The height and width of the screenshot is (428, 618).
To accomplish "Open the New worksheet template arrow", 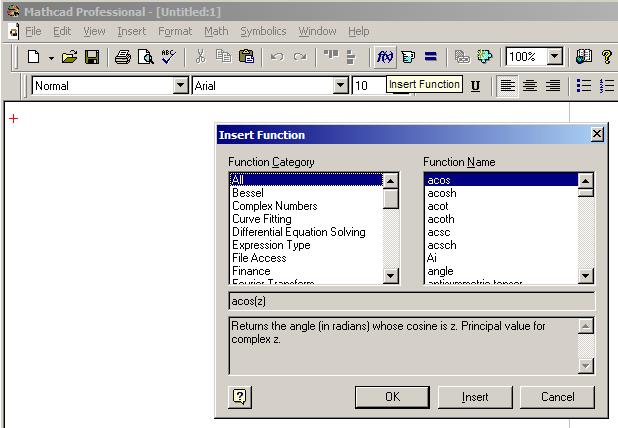I will pyautogui.click(x=51, y=58).
